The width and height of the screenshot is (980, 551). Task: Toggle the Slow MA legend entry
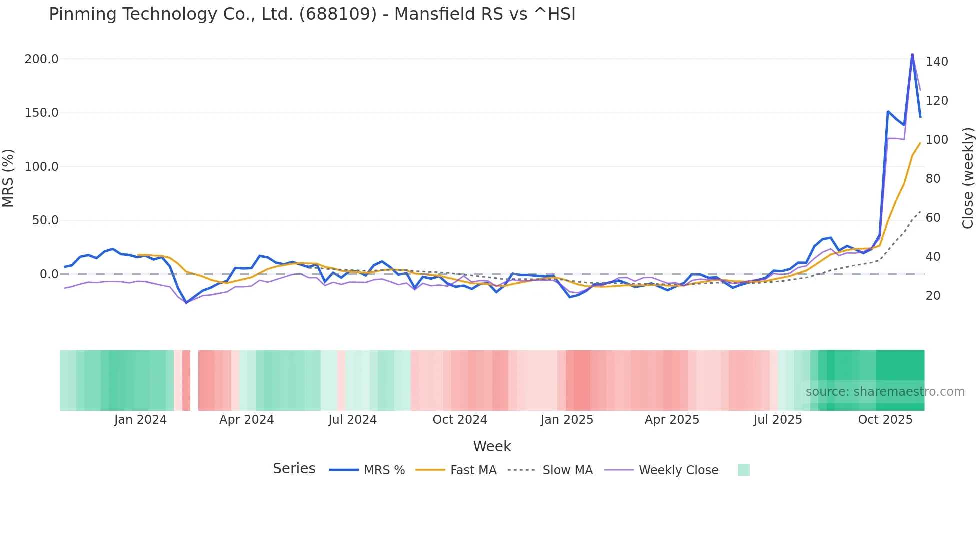click(550, 470)
